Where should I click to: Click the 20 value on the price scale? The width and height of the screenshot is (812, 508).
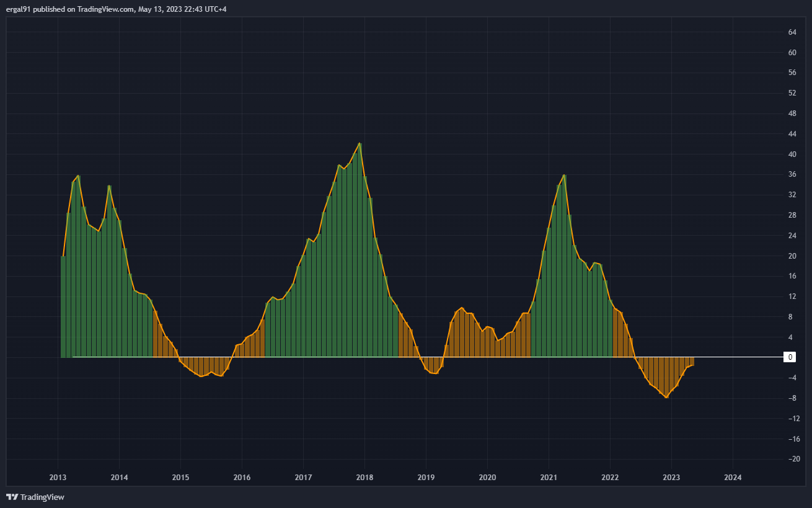(x=792, y=256)
